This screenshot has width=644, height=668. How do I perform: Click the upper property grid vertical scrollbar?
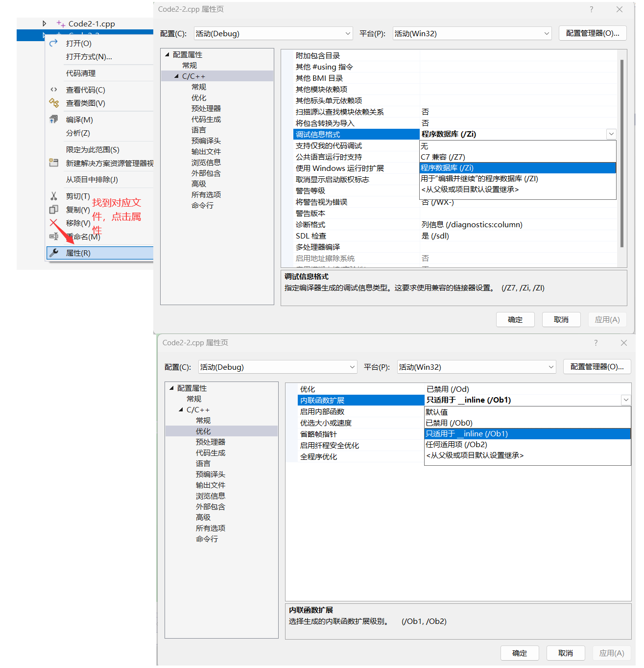pos(621,153)
